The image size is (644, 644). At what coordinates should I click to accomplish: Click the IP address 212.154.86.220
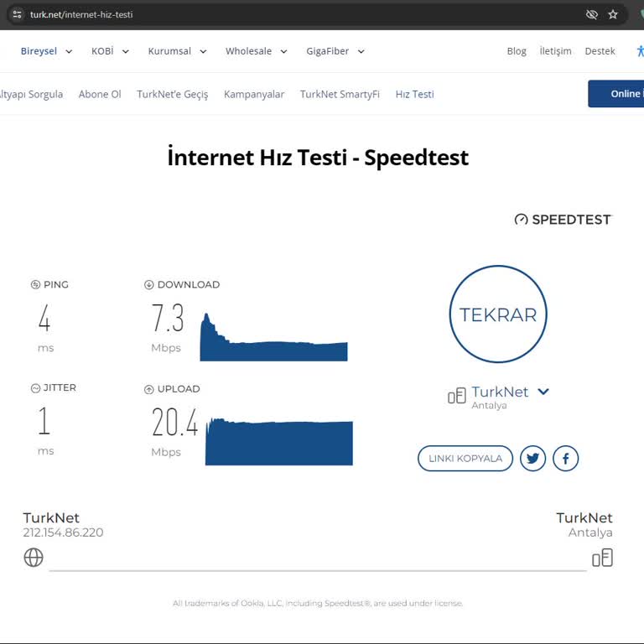pos(63,532)
